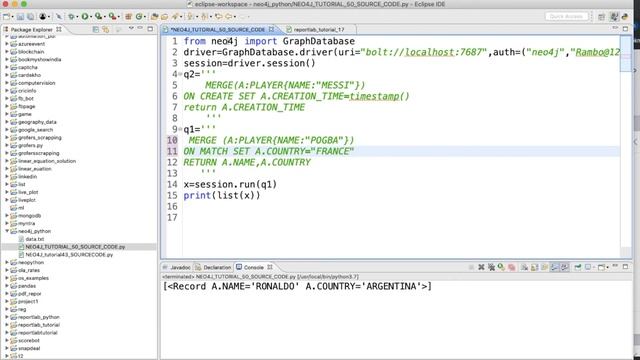Open the Run button dropdown arrow
The height and width of the screenshot is (360, 640).
(91, 17)
